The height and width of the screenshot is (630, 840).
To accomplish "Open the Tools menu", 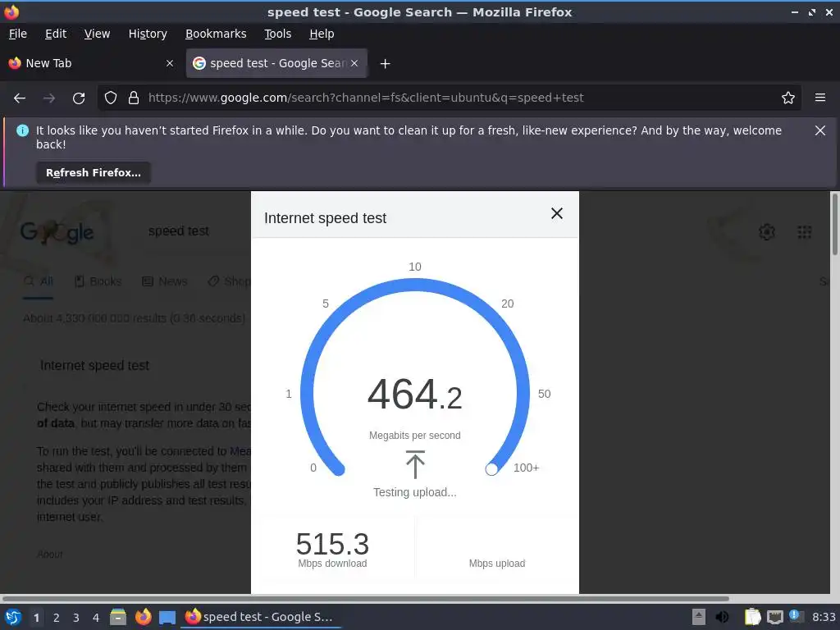I will pyautogui.click(x=278, y=34).
